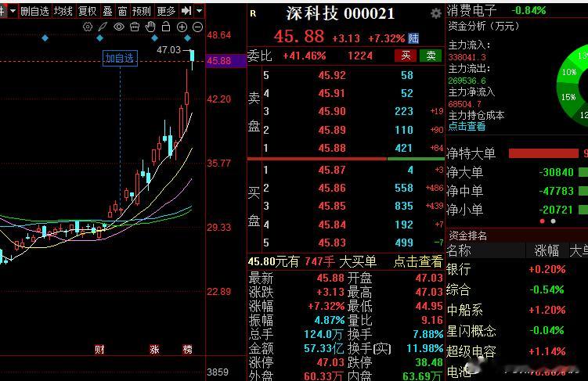The image size is (588, 381).
Task: Toggle the eye visibility icon on the chart
Action: coord(119,27)
